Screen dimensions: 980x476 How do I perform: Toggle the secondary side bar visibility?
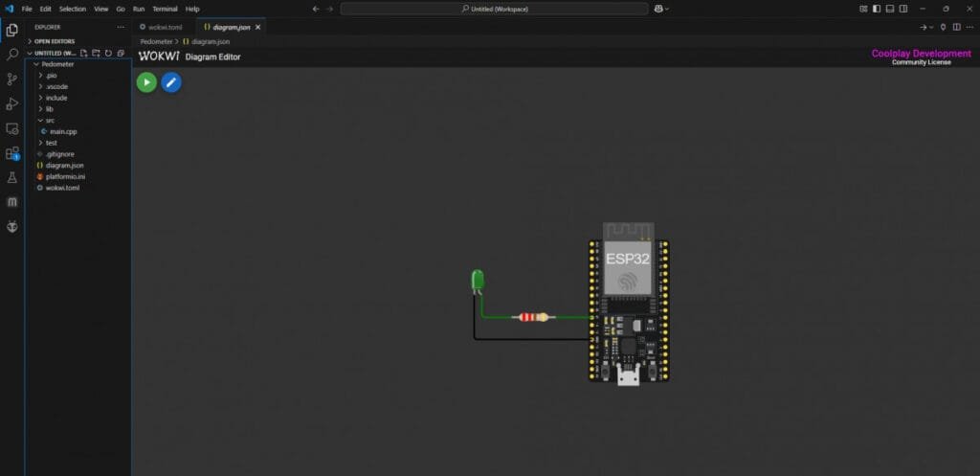point(903,9)
